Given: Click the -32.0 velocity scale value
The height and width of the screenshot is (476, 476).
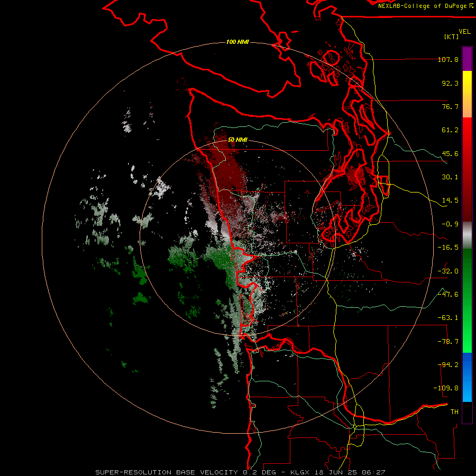Looking at the screenshot, I should pos(448,271).
